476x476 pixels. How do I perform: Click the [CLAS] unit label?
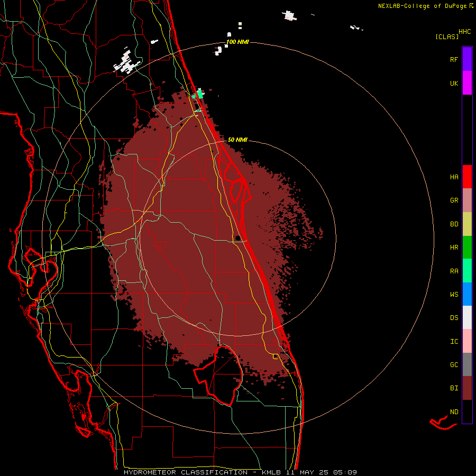[447, 37]
